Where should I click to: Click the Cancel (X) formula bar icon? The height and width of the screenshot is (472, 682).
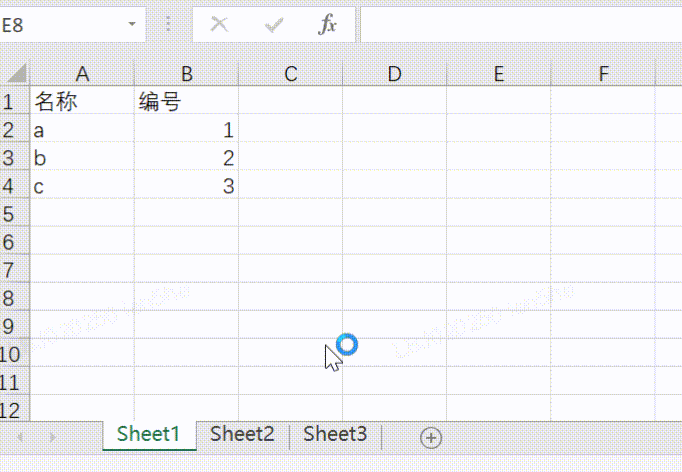219,25
